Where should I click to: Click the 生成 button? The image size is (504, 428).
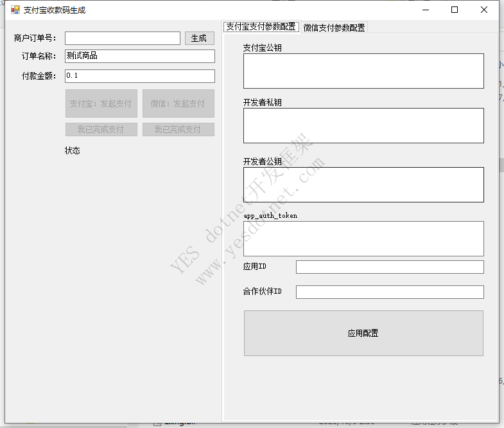tap(199, 39)
